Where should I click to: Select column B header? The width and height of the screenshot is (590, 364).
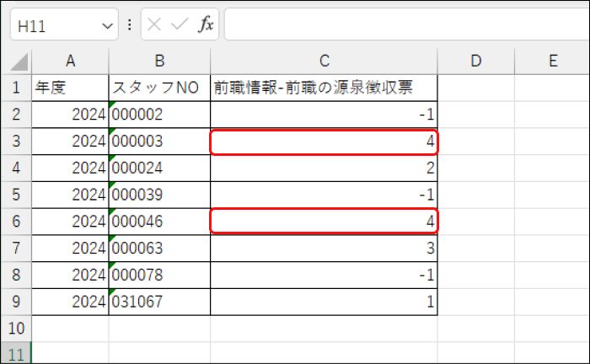click(159, 61)
